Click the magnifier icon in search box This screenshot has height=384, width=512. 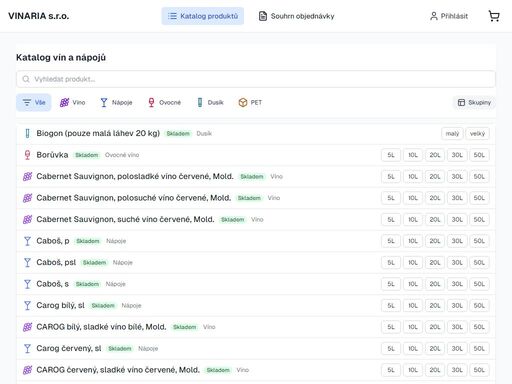(26, 79)
